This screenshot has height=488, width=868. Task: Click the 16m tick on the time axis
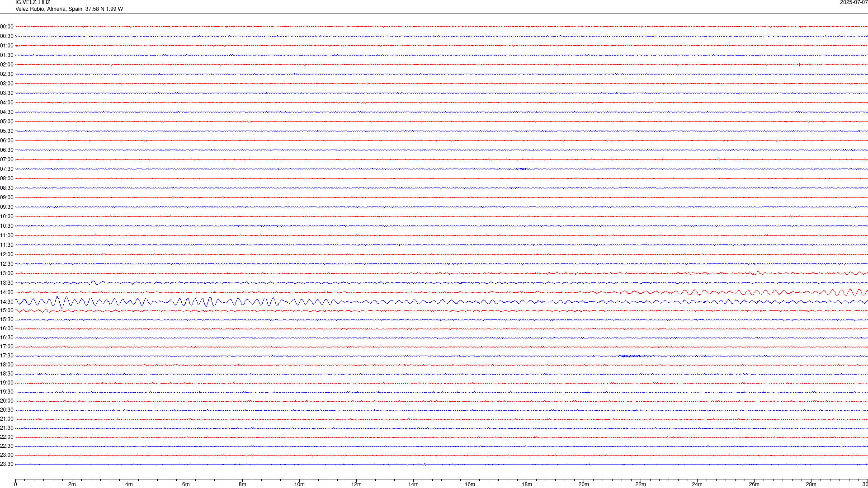coord(470,484)
